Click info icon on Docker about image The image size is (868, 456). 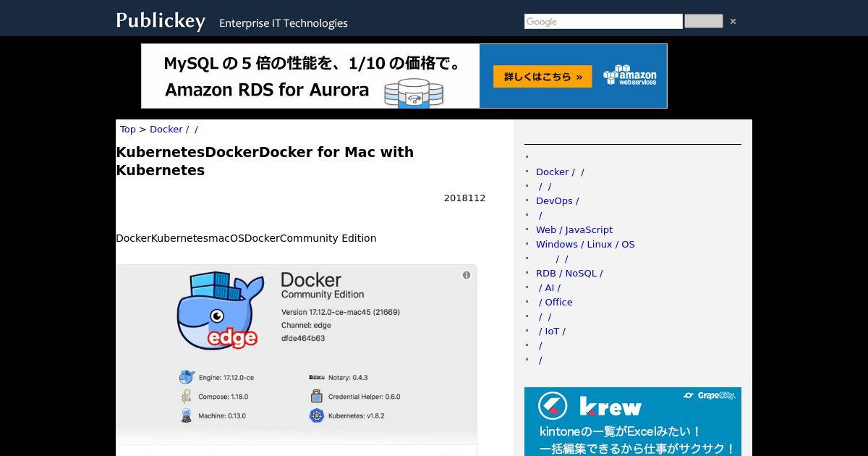[467, 275]
